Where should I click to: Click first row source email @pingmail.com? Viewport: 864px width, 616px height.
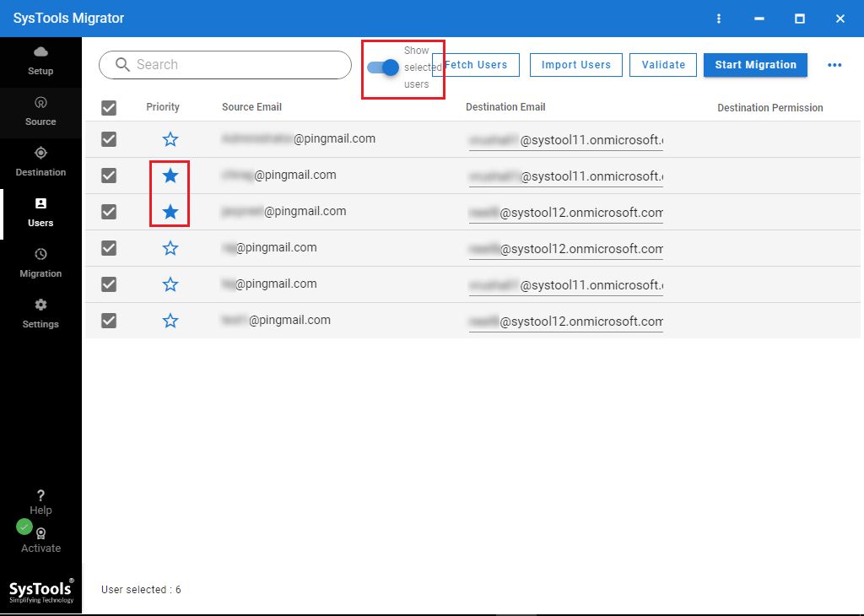299,139
